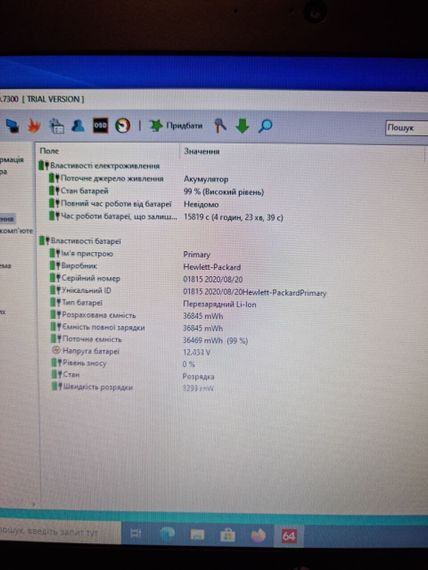The height and width of the screenshot is (570, 428).
Task: Click the blue computer monitor toolbar icon
Action: (13, 126)
